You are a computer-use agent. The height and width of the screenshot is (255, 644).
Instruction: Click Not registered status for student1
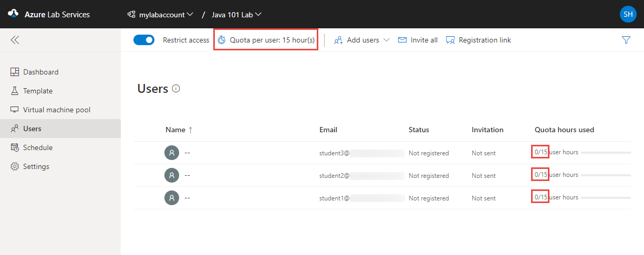(429, 198)
